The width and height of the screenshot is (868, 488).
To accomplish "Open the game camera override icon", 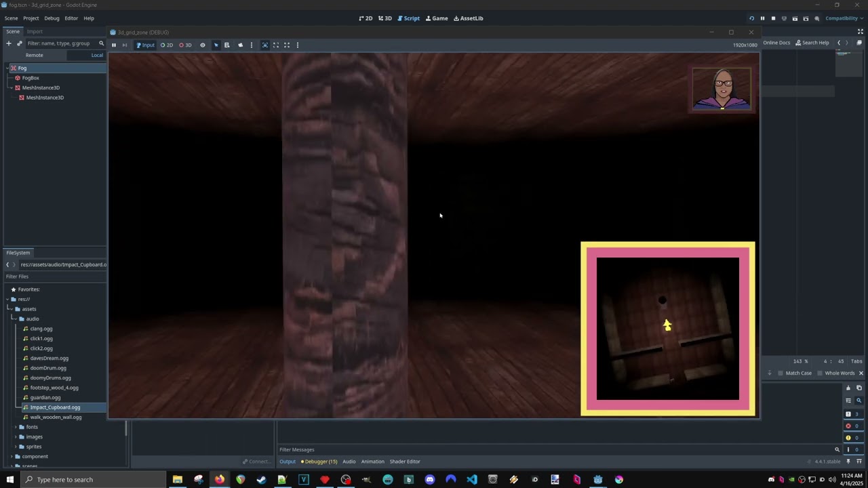I will (240, 45).
